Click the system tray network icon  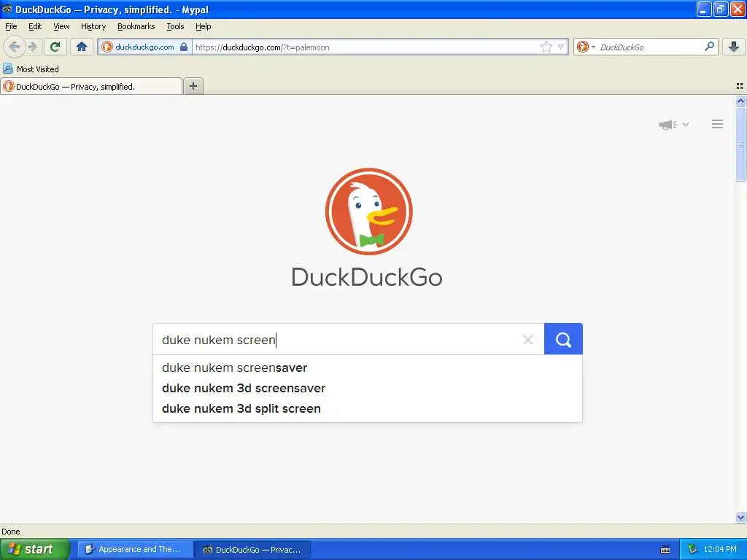pos(692,549)
